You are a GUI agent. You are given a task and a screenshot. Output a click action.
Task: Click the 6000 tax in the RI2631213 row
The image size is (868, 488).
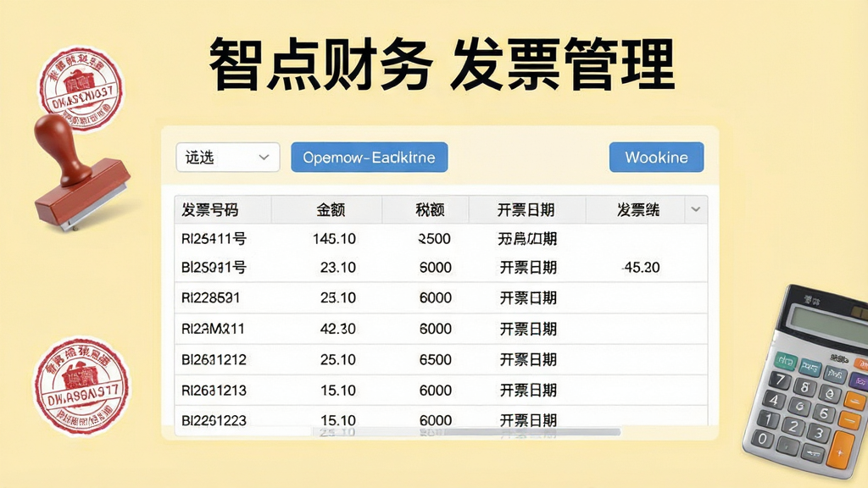click(436, 391)
